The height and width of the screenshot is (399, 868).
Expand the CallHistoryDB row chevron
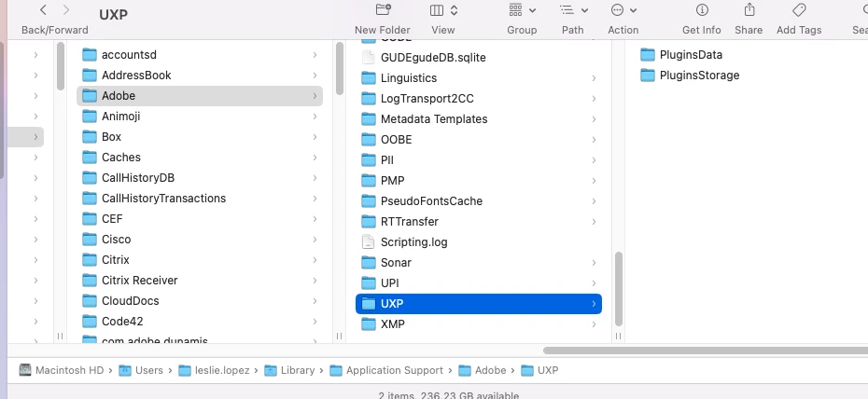(x=315, y=178)
